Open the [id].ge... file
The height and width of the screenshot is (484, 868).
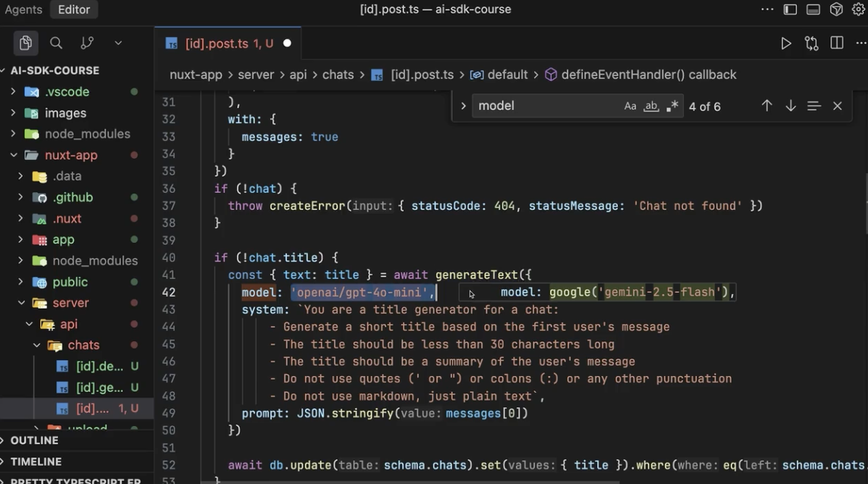tap(100, 388)
